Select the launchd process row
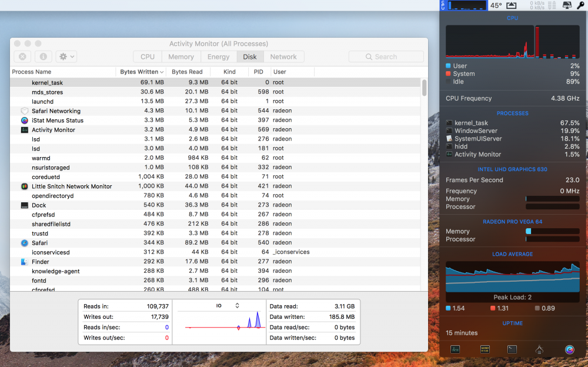The image size is (588, 367). point(216,101)
